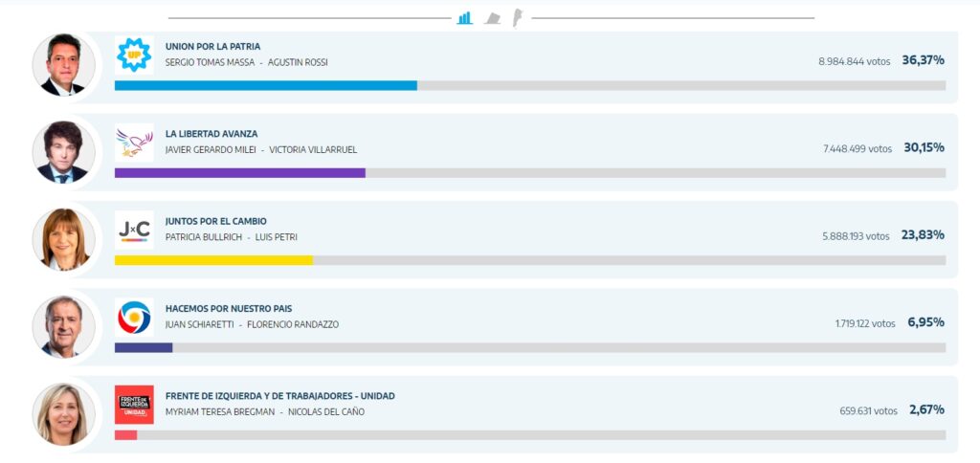Click the UNION POR LA PATRIA party name

(x=212, y=47)
